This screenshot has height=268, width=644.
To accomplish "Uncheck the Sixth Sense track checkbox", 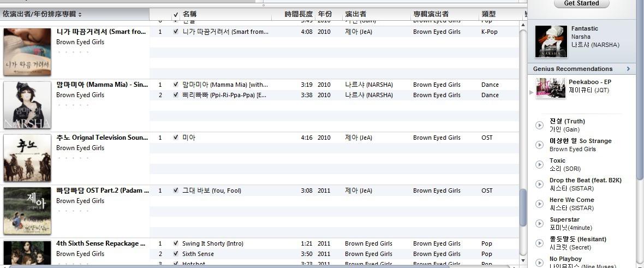I will point(176,254).
